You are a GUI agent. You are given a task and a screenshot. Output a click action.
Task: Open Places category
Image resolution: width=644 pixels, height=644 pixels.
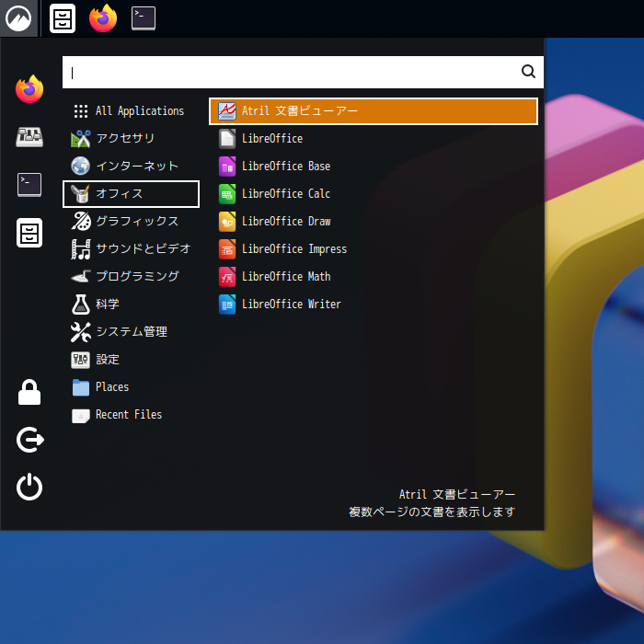[x=131, y=387]
